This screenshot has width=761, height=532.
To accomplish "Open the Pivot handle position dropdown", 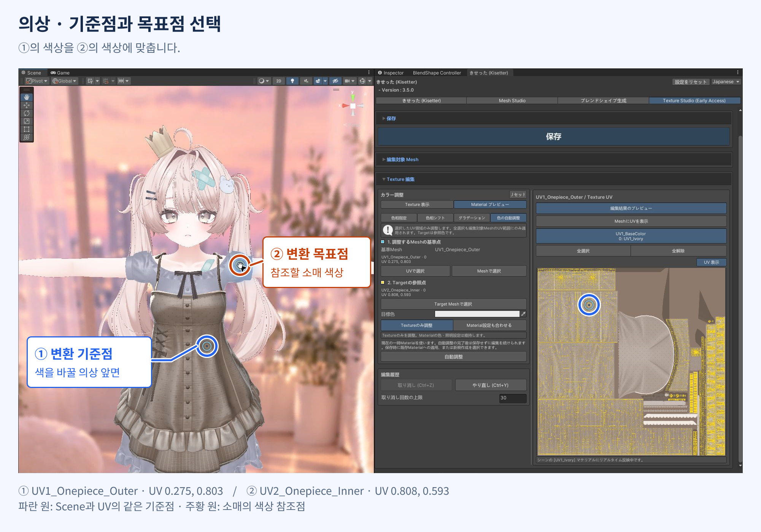I will point(37,81).
